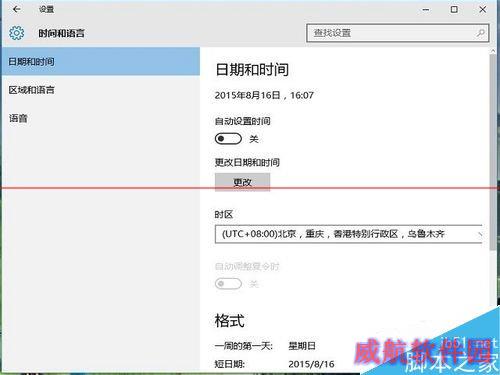This screenshot has height=375, width=500.
Task: Select 日期和时间 in the sidebar
Action: point(101,61)
